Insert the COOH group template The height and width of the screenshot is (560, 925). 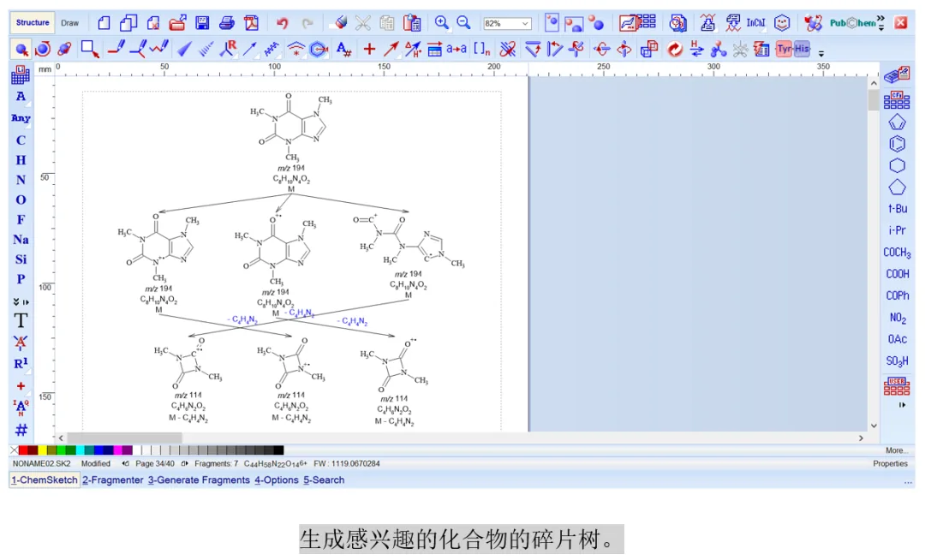click(x=898, y=274)
